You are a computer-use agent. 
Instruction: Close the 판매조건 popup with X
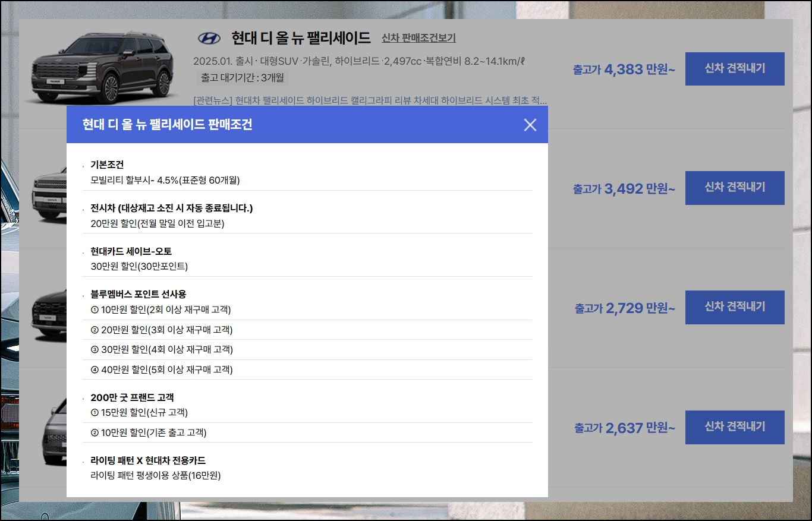click(530, 125)
